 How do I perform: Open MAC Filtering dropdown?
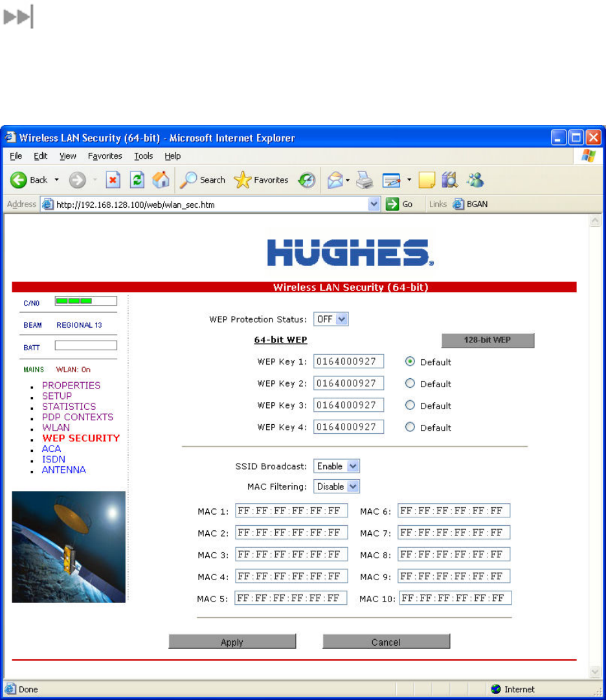tap(337, 486)
